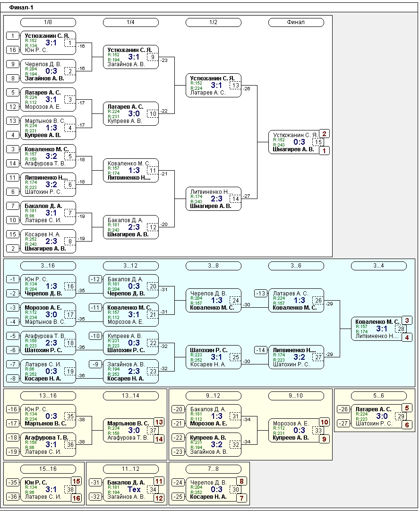Click place 2 badge next to Устюжанин
Image resolution: width=420 pixels, height=511 pixels.
pos(324,134)
